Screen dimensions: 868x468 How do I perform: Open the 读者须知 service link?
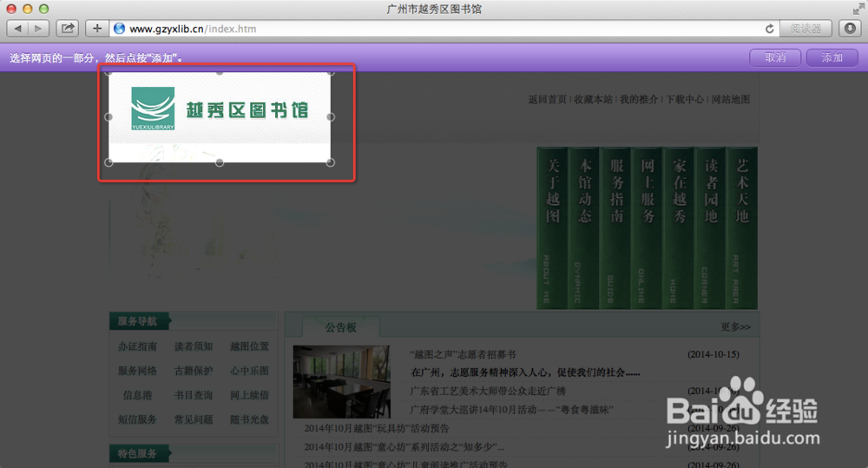(194, 346)
